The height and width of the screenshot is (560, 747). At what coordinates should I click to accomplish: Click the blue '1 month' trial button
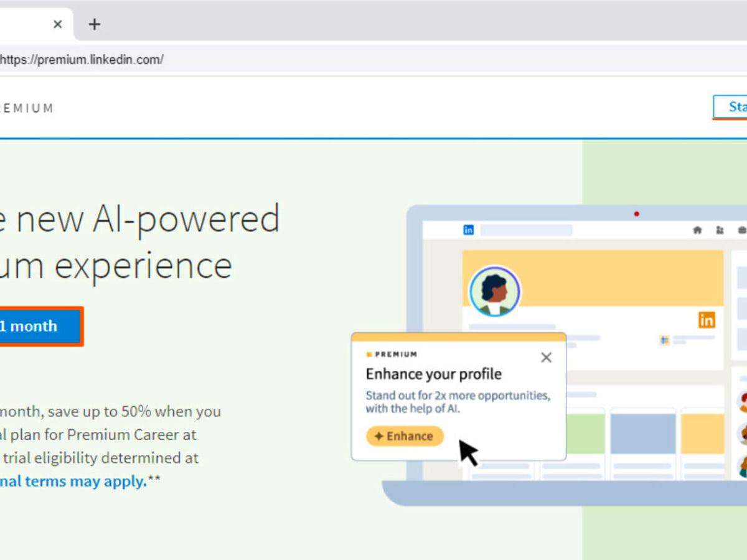(x=40, y=326)
